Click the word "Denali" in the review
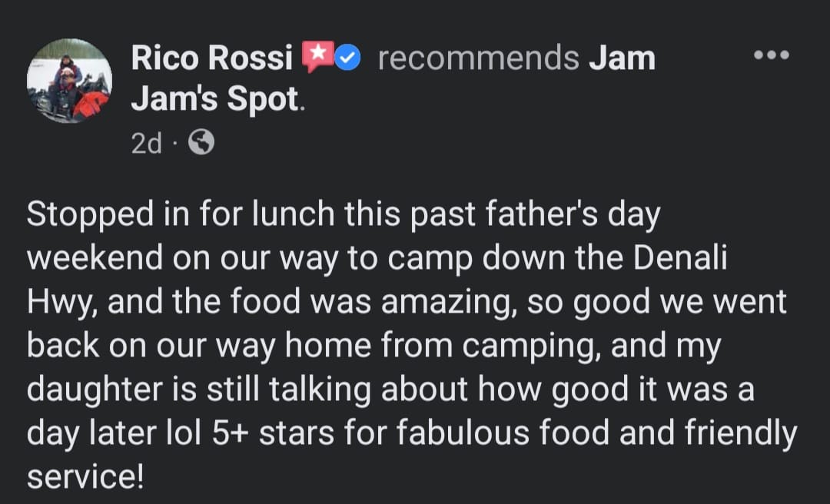 point(679,259)
